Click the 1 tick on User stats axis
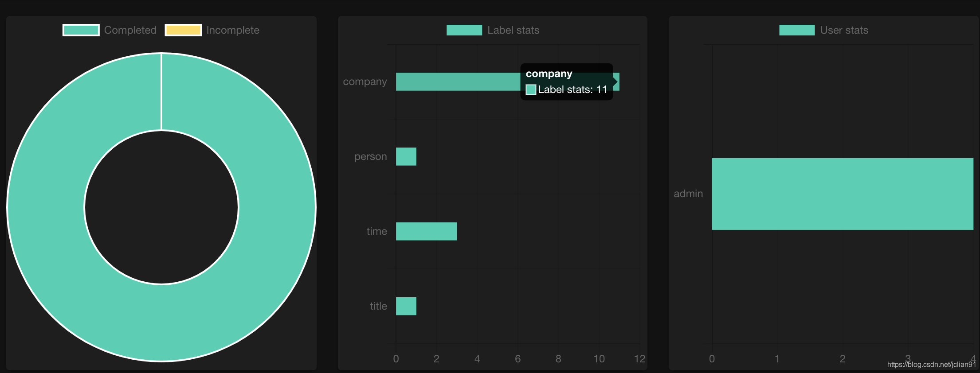Image resolution: width=980 pixels, height=373 pixels. click(777, 359)
